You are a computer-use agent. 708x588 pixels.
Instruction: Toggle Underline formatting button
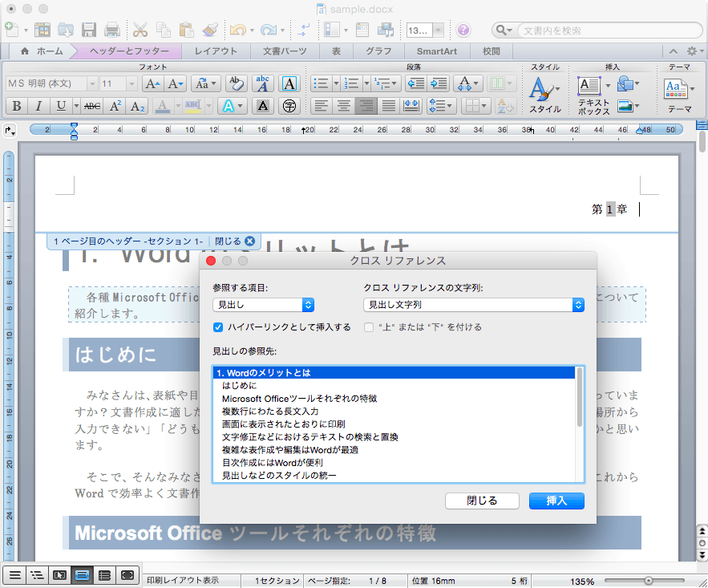[61, 106]
